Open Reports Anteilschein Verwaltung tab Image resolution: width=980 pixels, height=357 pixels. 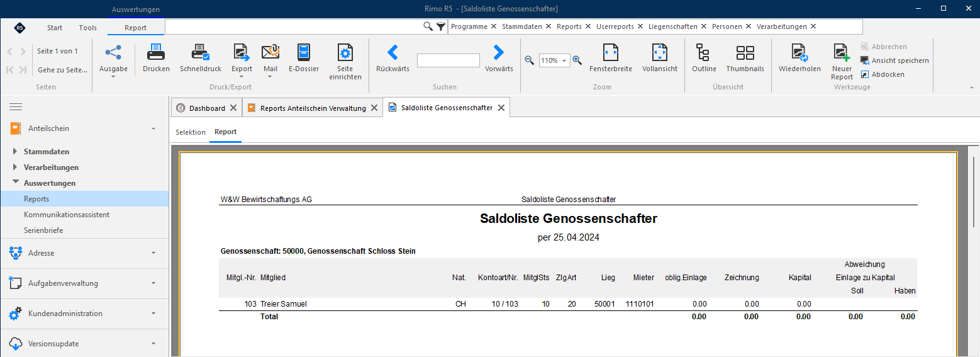pyautogui.click(x=313, y=108)
